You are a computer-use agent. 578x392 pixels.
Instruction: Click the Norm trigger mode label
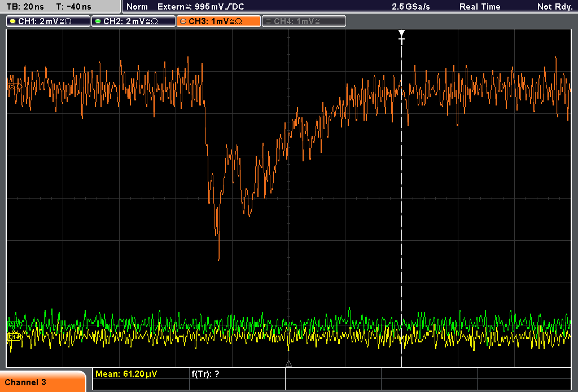click(137, 7)
